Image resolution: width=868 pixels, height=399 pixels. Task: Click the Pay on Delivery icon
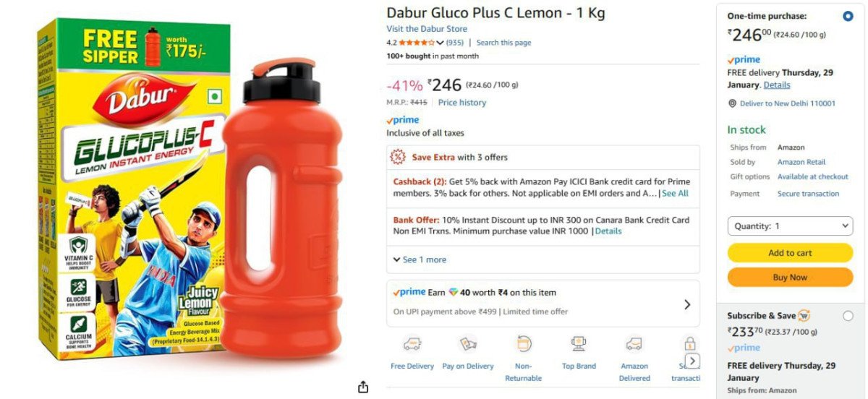point(468,343)
